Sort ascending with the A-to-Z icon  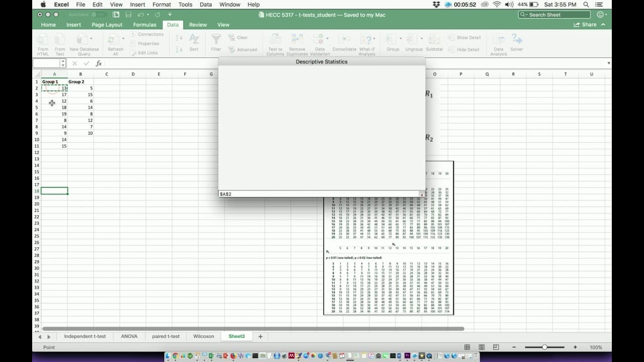(x=180, y=38)
